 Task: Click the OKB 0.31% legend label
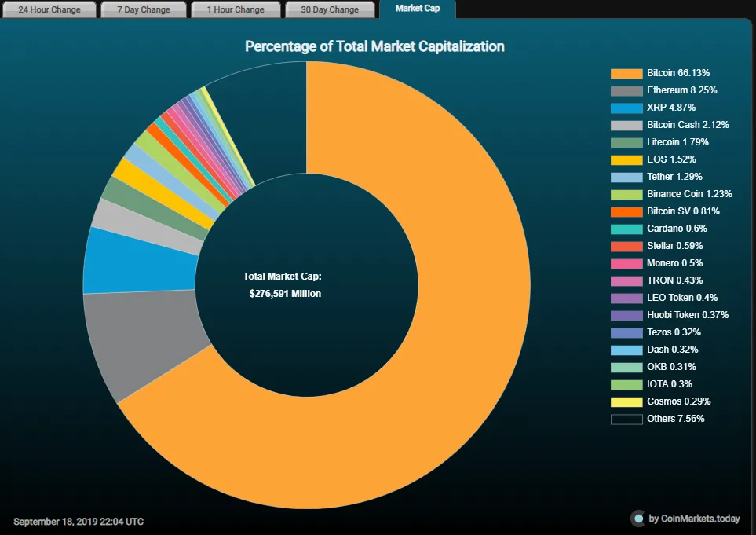point(671,367)
